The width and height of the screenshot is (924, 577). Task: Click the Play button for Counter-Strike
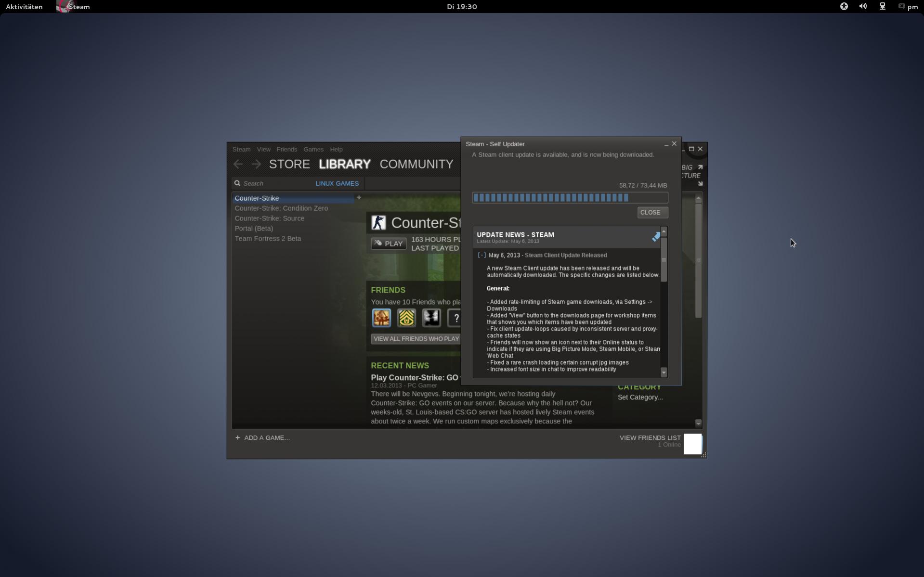pos(389,244)
